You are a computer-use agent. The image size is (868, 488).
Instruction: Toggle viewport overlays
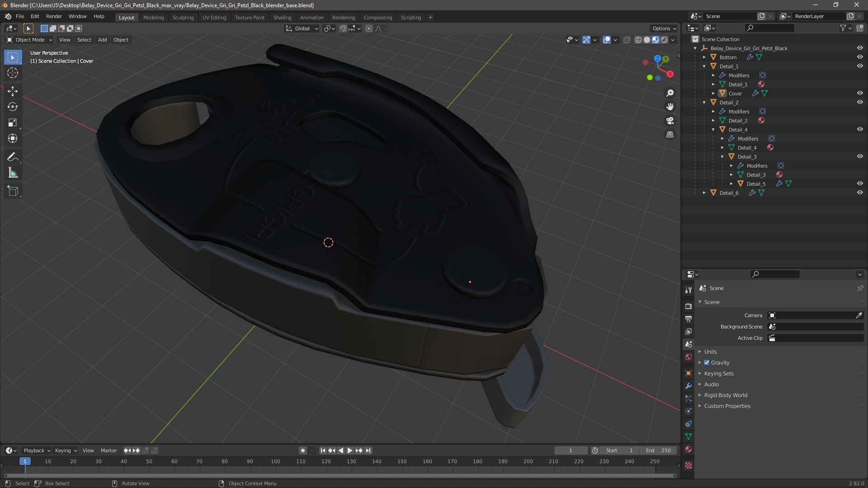607,40
